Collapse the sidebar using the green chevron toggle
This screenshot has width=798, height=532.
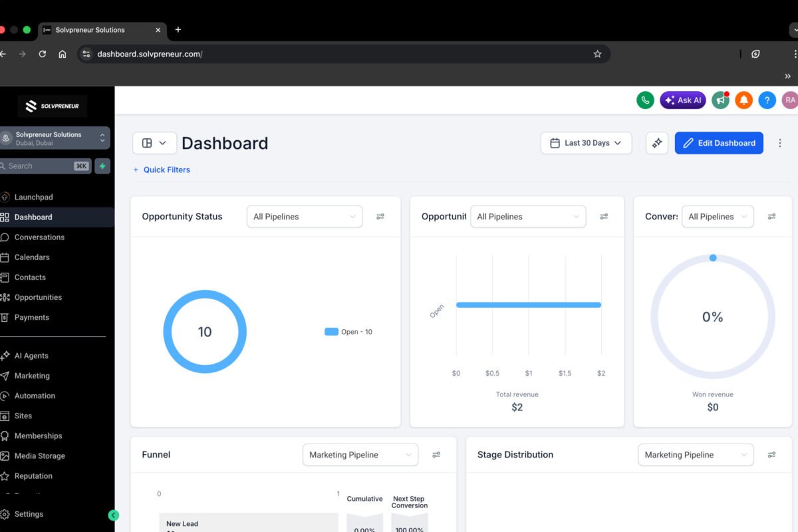pyautogui.click(x=113, y=515)
